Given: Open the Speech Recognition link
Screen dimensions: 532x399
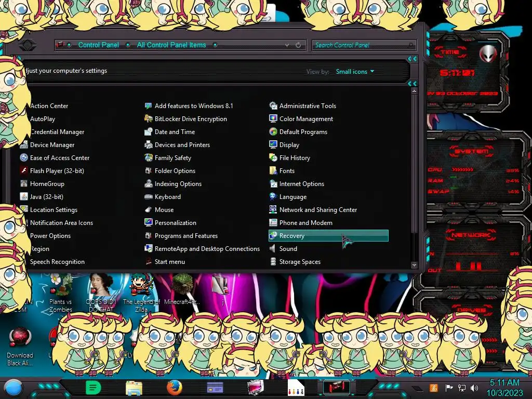Looking at the screenshot, I should click(x=57, y=262).
